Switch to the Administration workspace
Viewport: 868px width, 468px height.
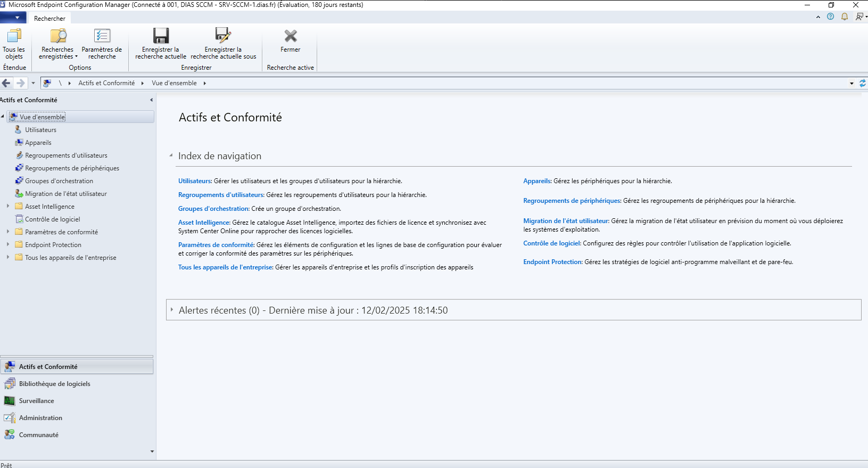click(x=40, y=418)
